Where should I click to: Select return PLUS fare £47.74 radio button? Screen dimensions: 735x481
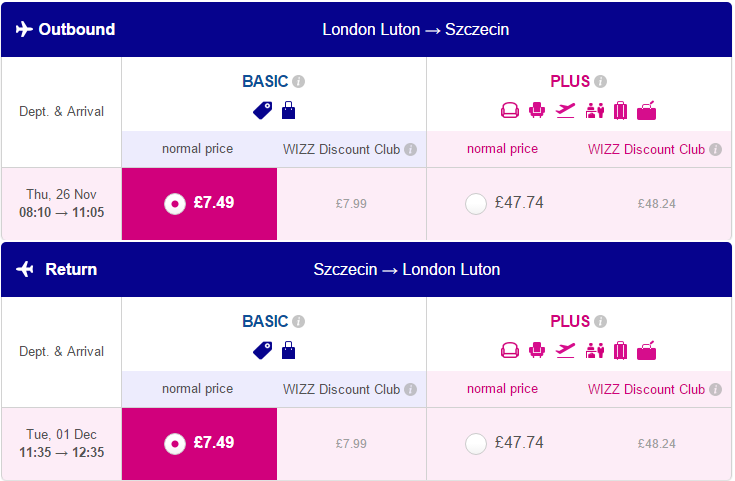pyautogui.click(x=476, y=444)
